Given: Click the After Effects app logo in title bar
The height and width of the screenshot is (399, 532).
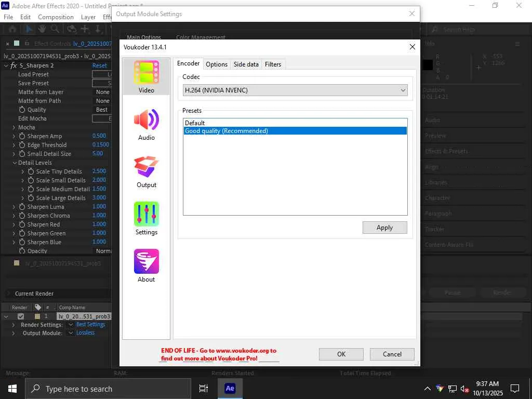Looking at the screenshot, I should coord(5,6).
